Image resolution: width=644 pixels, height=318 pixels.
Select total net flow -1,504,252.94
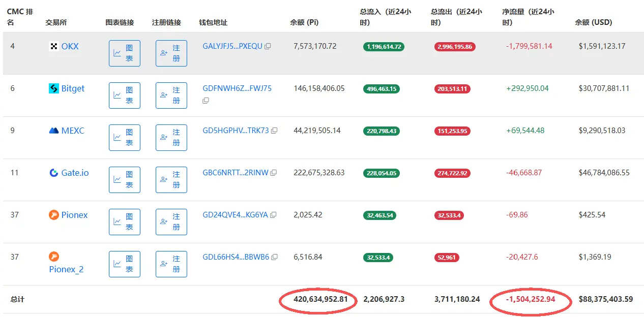point(530,299)
